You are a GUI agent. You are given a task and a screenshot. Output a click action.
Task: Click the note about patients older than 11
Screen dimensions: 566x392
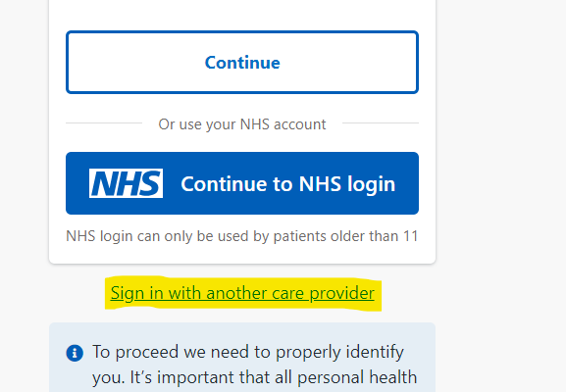[x=242, y=236]
